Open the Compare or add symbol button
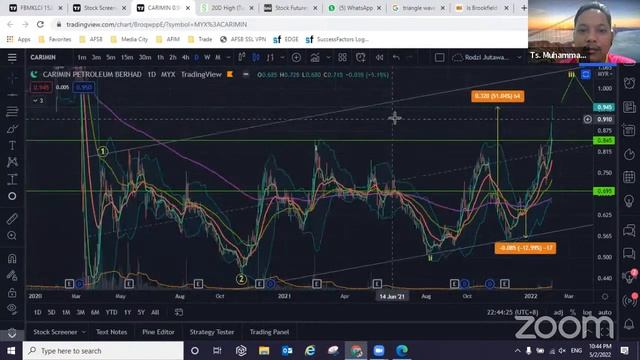640x360 pixels. click(x=296, y=58)
